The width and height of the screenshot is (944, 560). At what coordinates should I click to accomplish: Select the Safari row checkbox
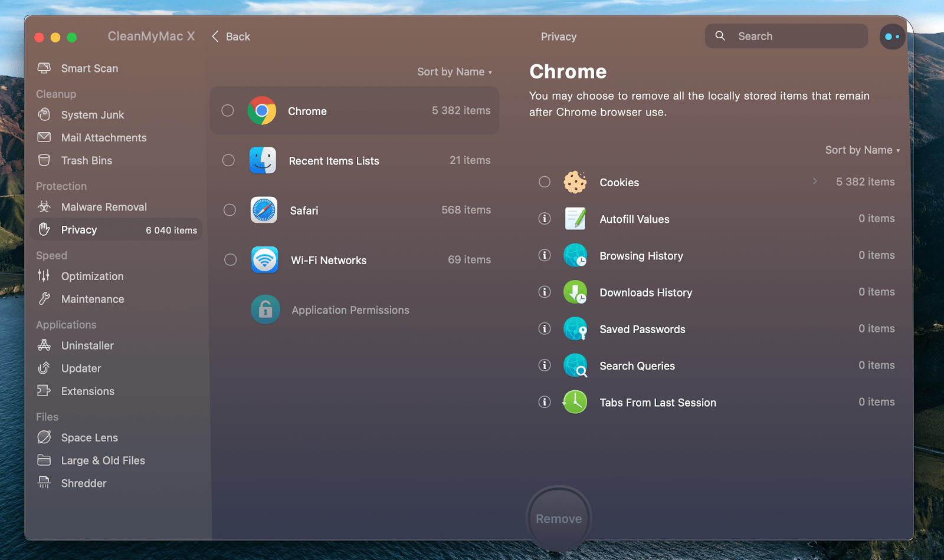point(230,210)
